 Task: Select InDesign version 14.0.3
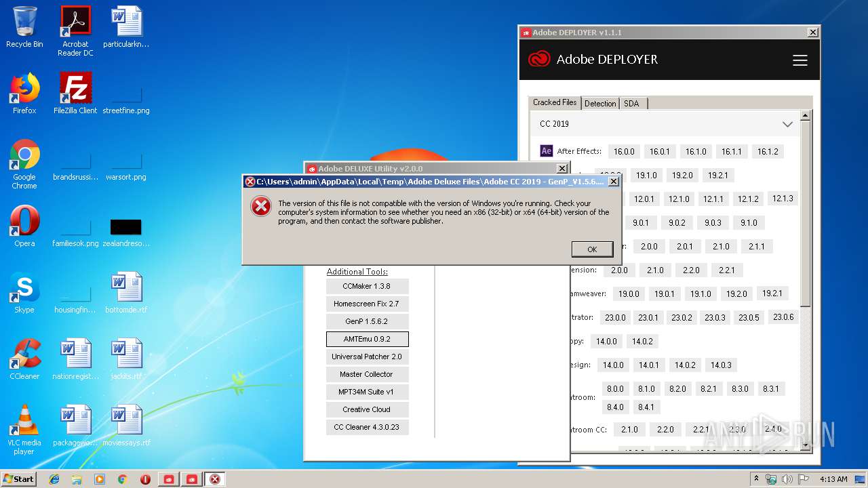click(x=721, y=365)
